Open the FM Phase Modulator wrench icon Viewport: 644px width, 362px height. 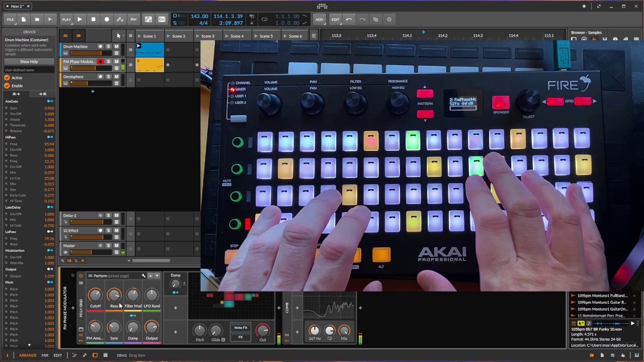(x=143, y=276)
